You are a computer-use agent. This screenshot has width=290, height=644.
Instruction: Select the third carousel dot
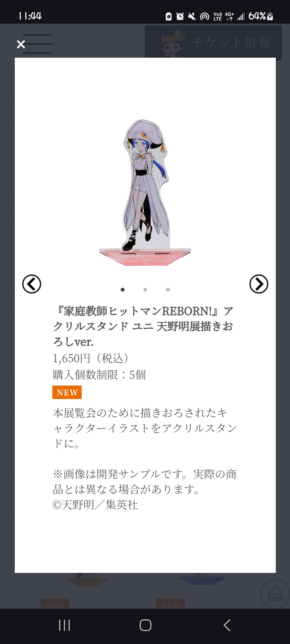[x=168, y=290]
